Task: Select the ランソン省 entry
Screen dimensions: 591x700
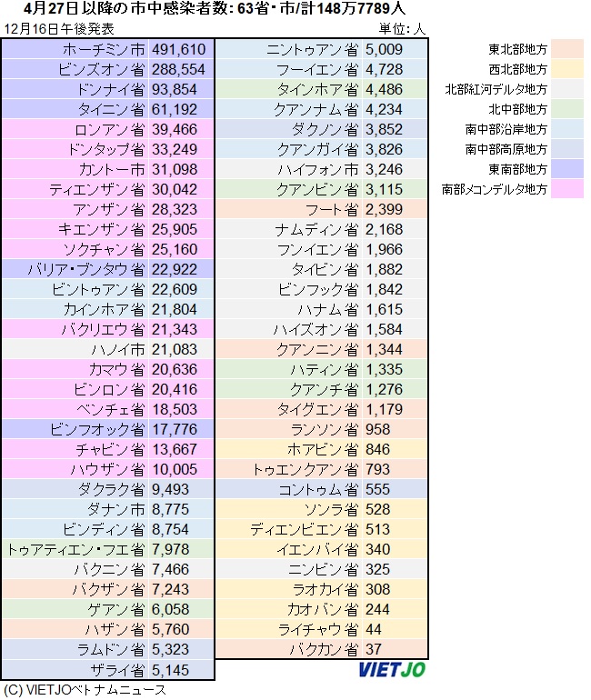Action: 324,429
